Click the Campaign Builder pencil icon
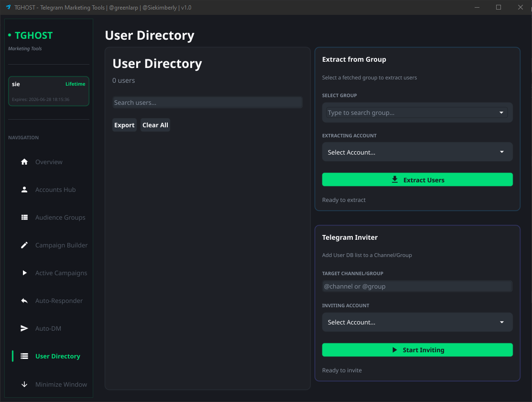 point(24,245)
